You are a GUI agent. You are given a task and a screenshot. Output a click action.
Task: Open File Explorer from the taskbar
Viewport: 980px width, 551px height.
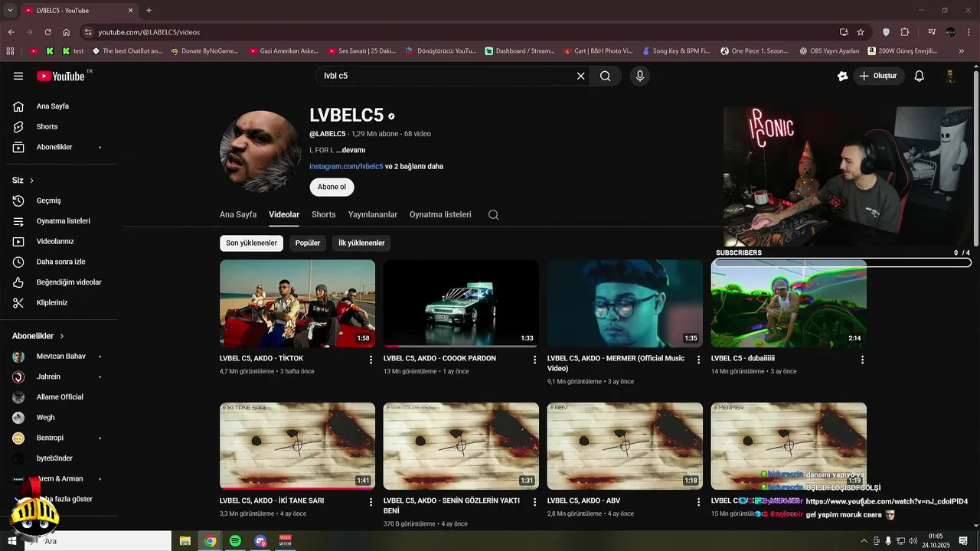click(185, 541)
